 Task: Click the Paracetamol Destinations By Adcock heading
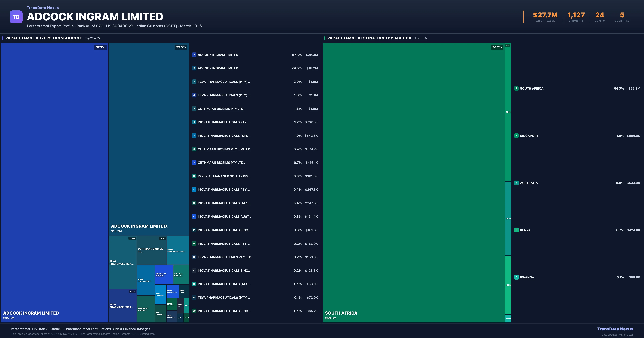pos(369,38)
